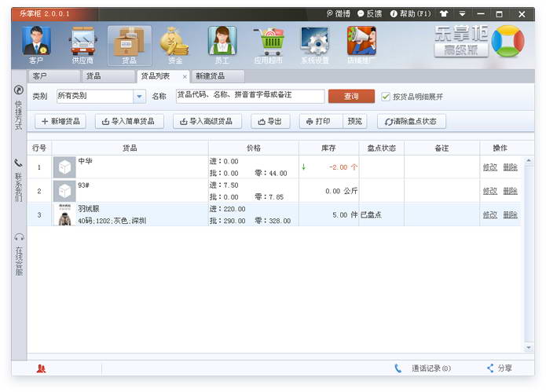Select the 货品 goods boxes icon
Image resolution: width=546 pixels, height=392 pixels.
pos(129,46)
